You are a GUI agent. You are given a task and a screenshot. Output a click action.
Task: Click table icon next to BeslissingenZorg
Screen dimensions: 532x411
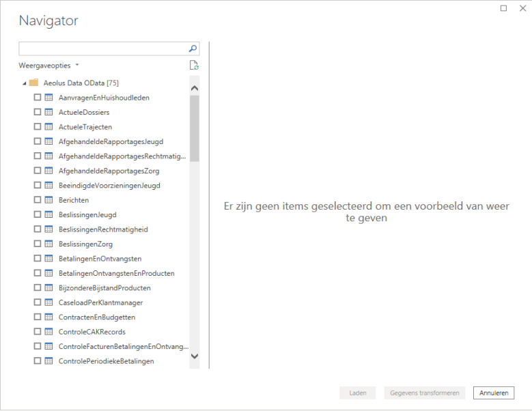click(49, 244)
